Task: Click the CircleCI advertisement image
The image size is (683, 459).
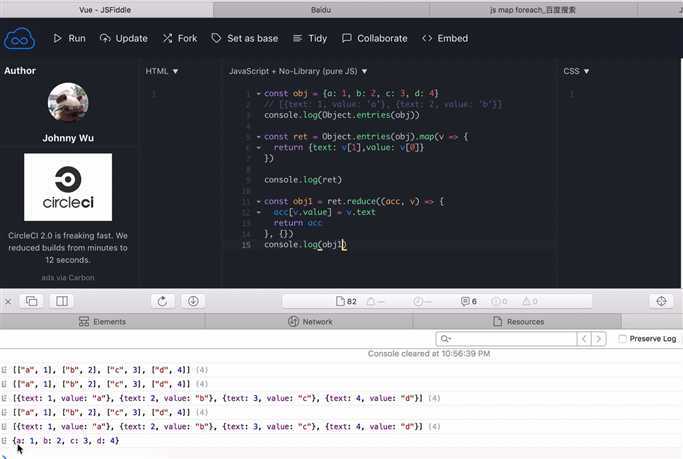Action: [68, 186]
